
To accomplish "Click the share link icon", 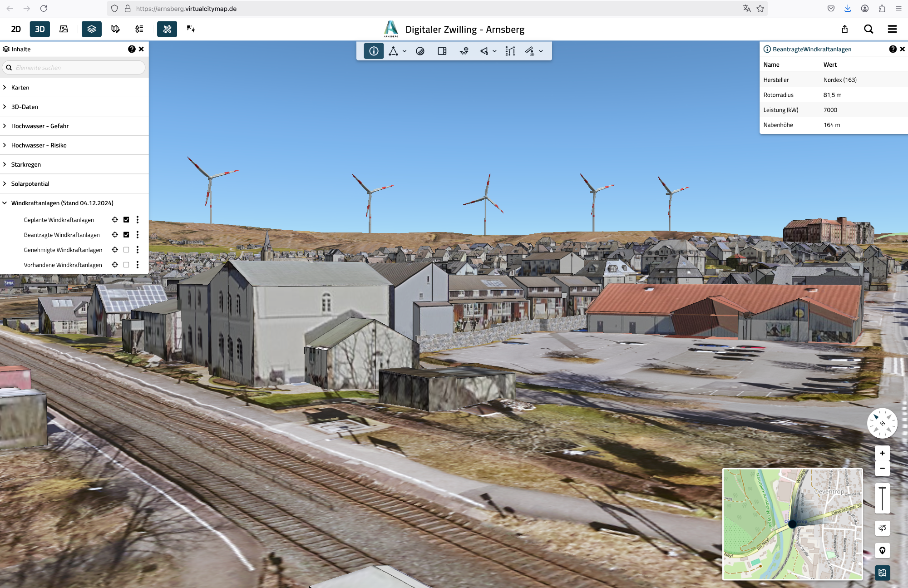I will 844,29.
